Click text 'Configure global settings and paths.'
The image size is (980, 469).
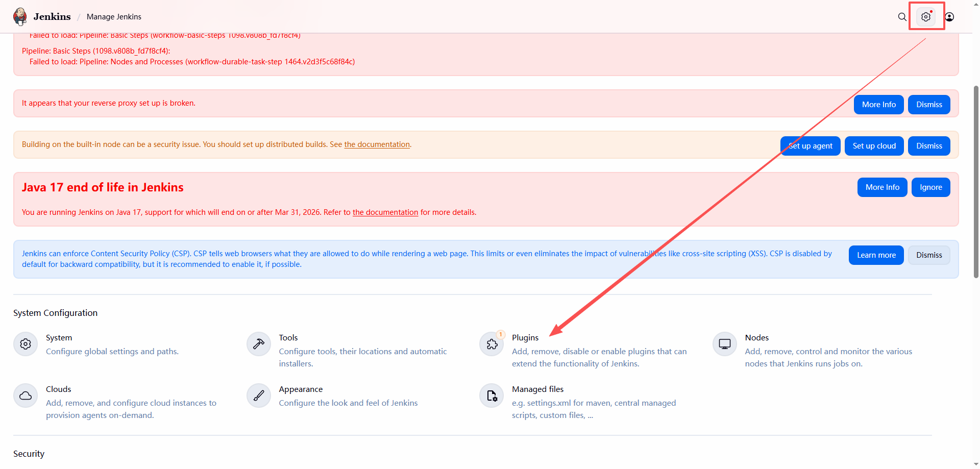coord(112,352)
